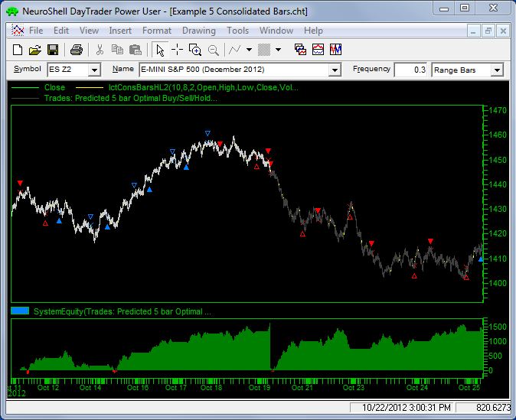This screenshot has width=516, height=420.
Task: Click the status bar date 10/22/2012 3:00:31 PM
Action: (406, 408)
